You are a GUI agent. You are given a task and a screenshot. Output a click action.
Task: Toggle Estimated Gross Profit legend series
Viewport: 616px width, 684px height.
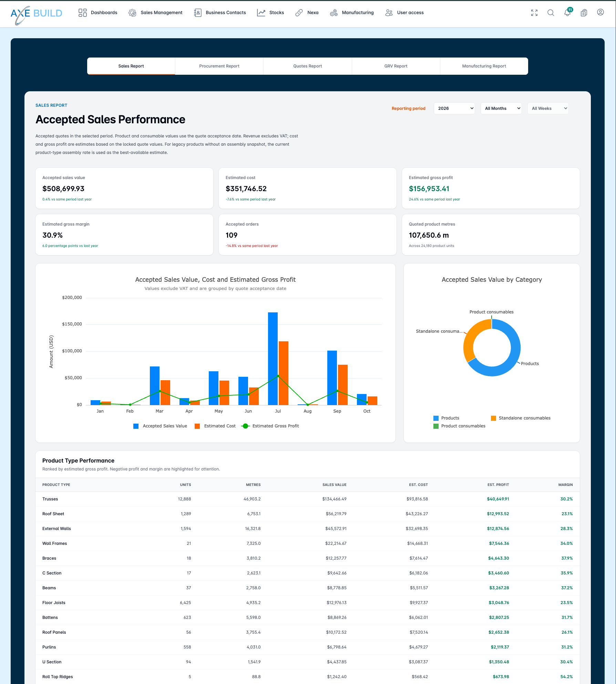pos(270,426)
